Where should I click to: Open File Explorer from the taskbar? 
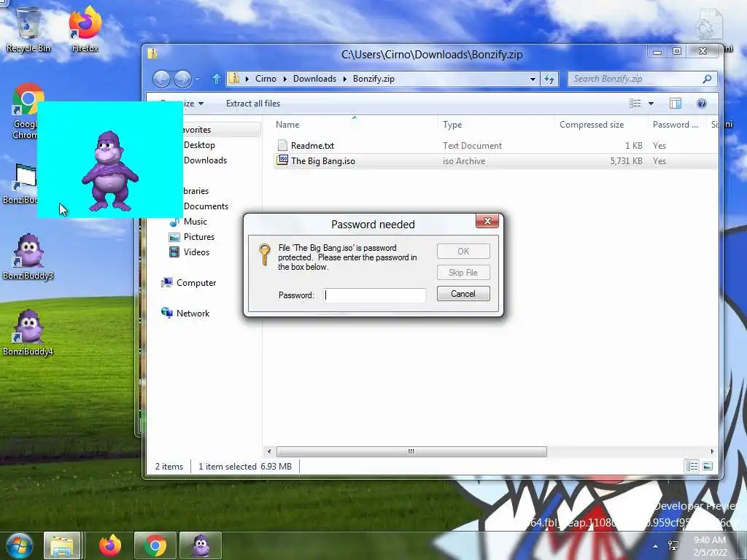point(62,545)
